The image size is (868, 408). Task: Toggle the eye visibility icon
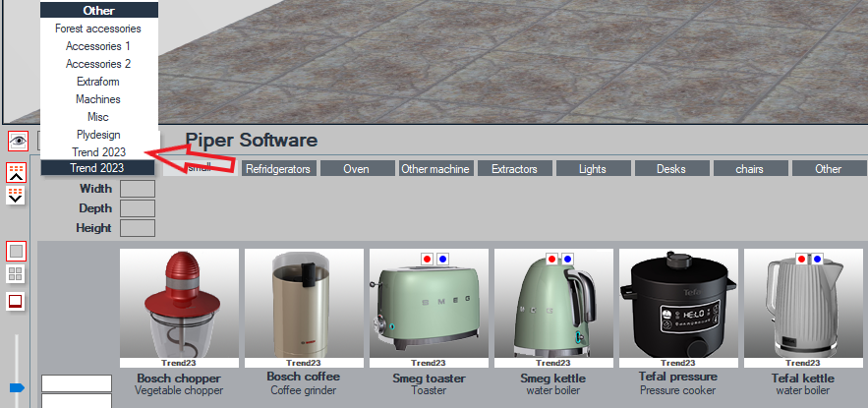(x=18, y=142)
